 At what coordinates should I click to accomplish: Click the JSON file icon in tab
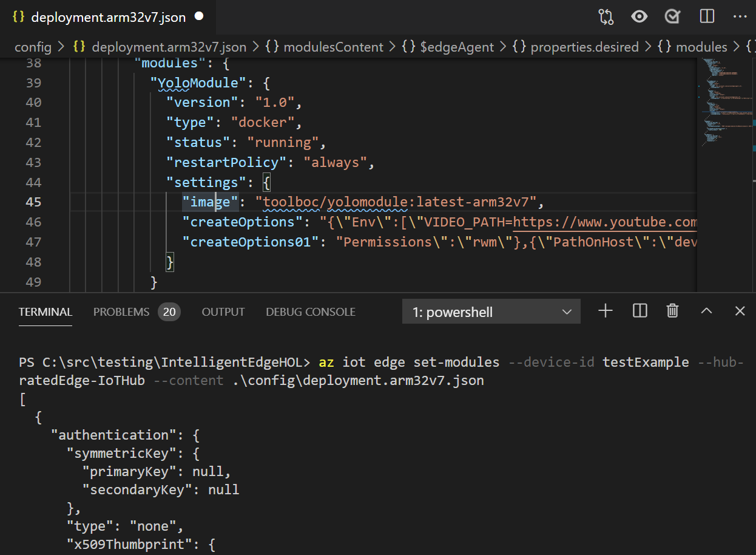click(x=19, y=17)
